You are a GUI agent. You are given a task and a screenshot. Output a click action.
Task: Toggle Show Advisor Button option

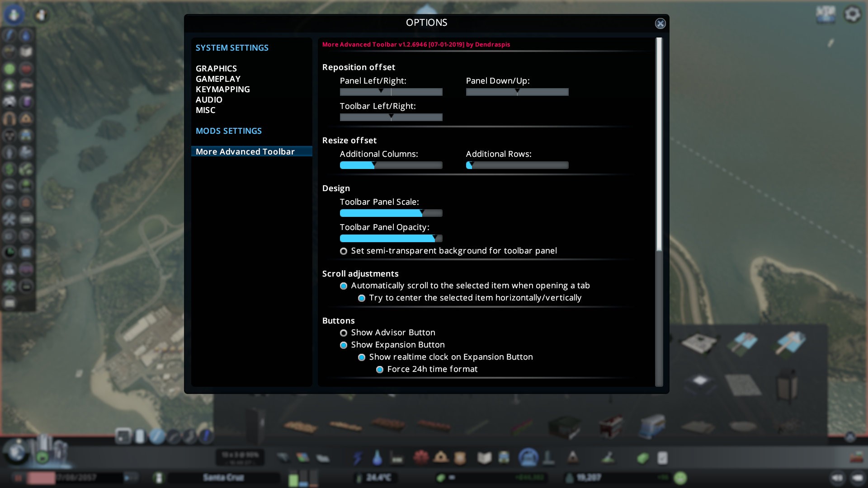pyautogui.click(x=344, y=333)
